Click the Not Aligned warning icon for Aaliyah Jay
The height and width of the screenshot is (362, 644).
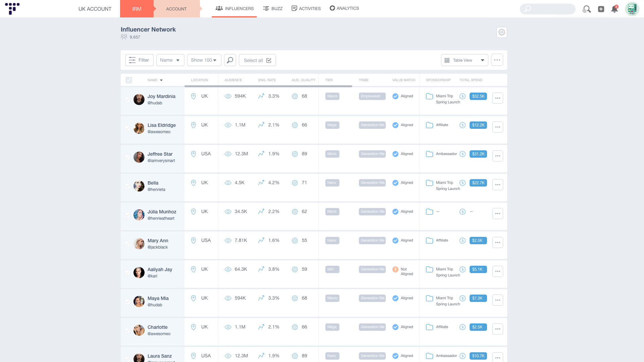coord(395,269)
